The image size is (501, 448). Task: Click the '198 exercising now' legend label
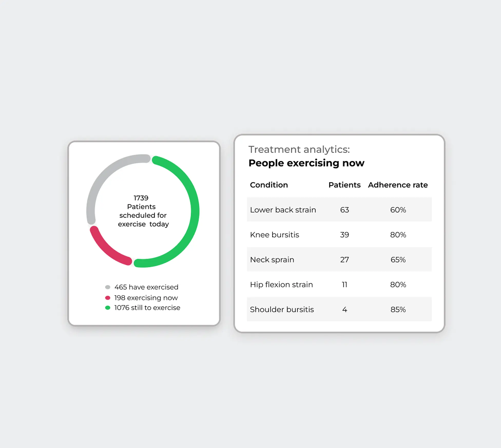click(146, 298)
